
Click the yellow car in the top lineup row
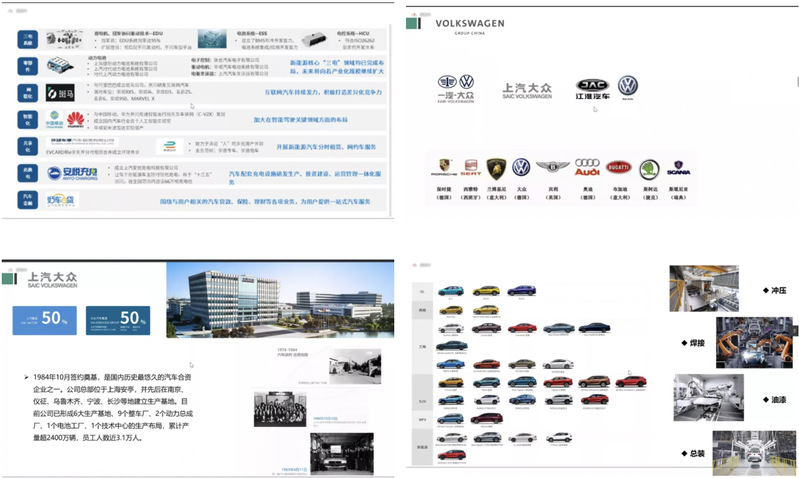point(486,290)
